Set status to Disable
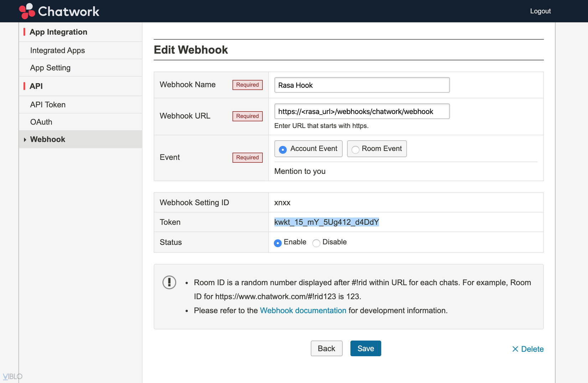 (316, 243)
